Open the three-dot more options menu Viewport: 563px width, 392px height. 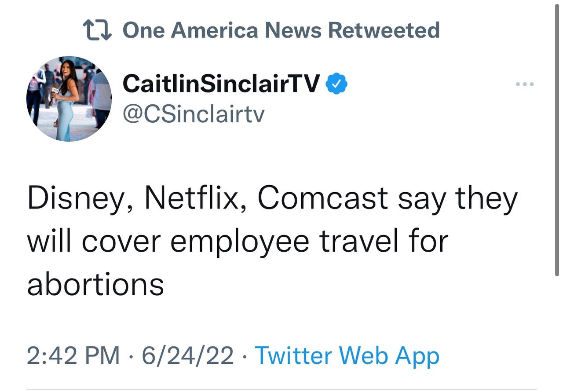click(525, 84)
